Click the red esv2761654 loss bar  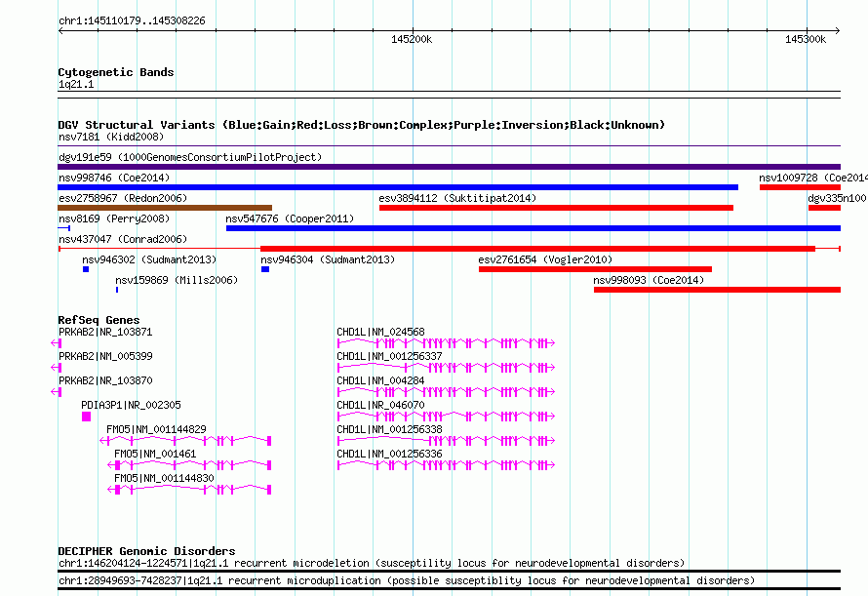point(595,269)
